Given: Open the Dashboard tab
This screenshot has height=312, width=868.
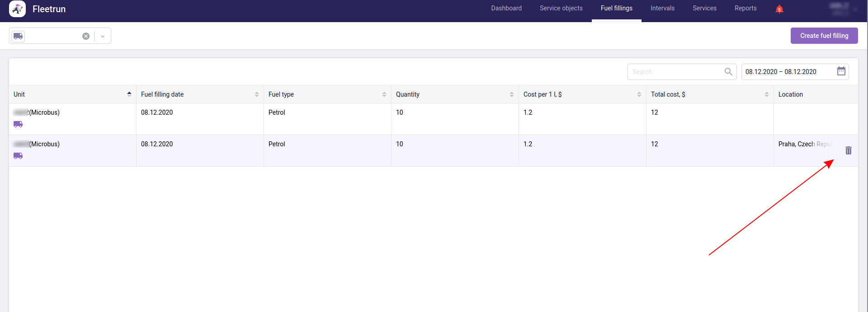Looking at the screenshot, I should pos(506,8).
